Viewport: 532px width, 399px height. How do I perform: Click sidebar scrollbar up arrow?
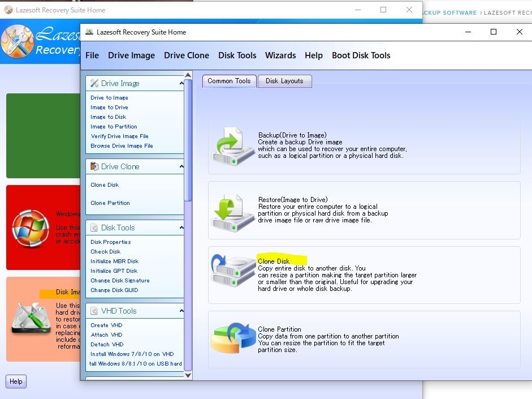tap(188, 75)
